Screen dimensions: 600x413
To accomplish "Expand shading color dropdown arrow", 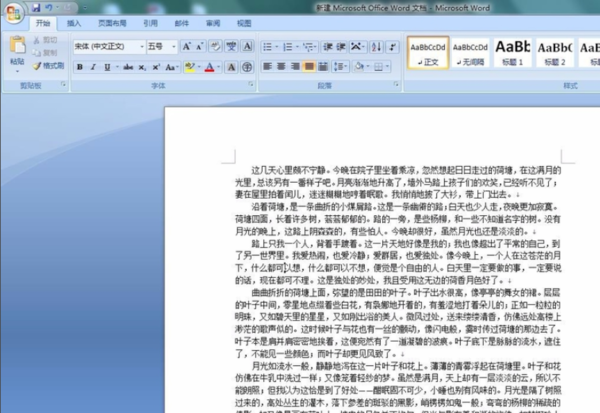I will pos(368,67).
